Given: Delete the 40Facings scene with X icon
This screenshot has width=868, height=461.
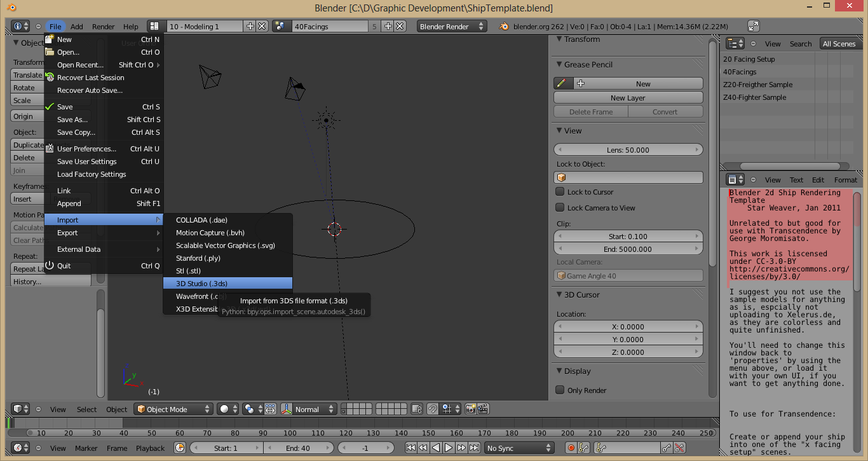Looking at the screenshot, I should (x=399, y=27).
